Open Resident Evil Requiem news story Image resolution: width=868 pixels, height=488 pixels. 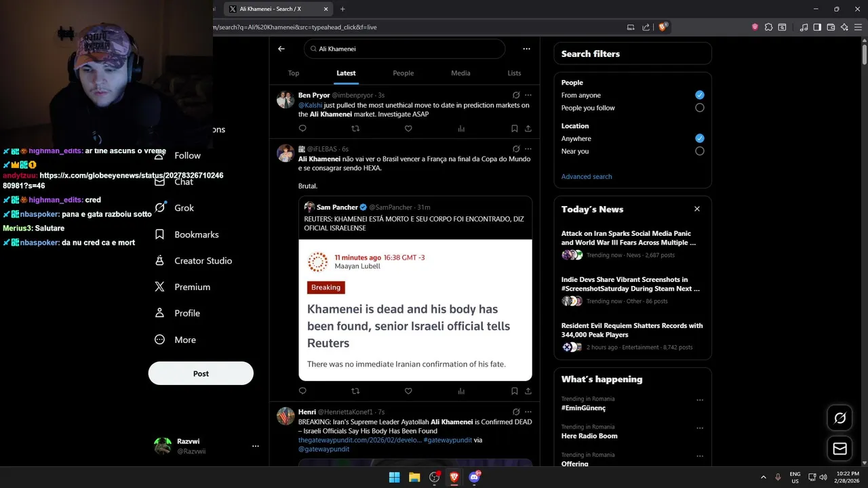click(633, 337)
